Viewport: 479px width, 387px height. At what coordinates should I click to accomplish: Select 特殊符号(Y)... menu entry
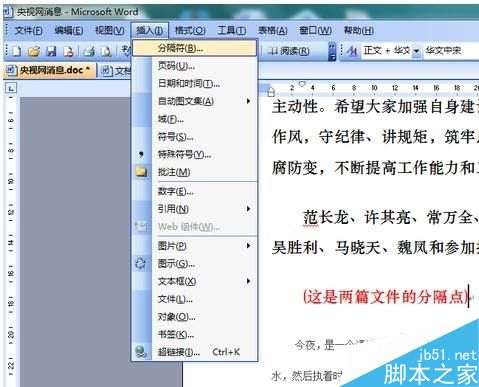[x=194, y=154]
